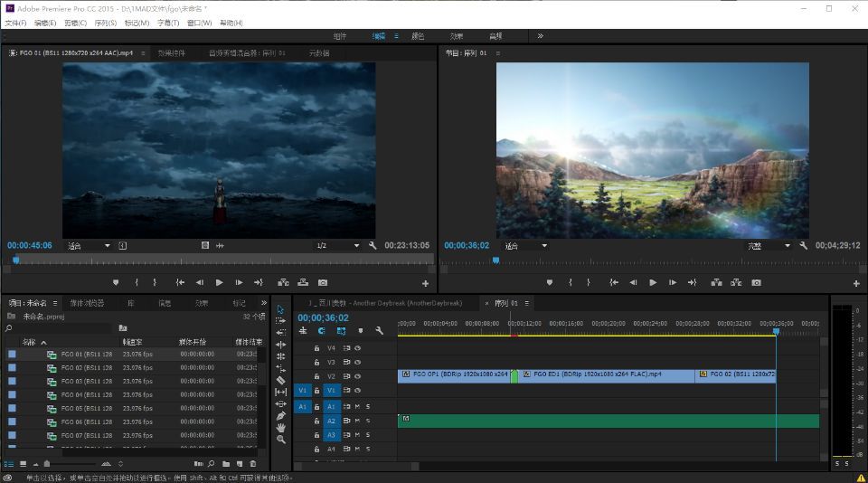Select the Slip tool
Viewport: 868px width, 483px height.
click(x=280, y=392)
